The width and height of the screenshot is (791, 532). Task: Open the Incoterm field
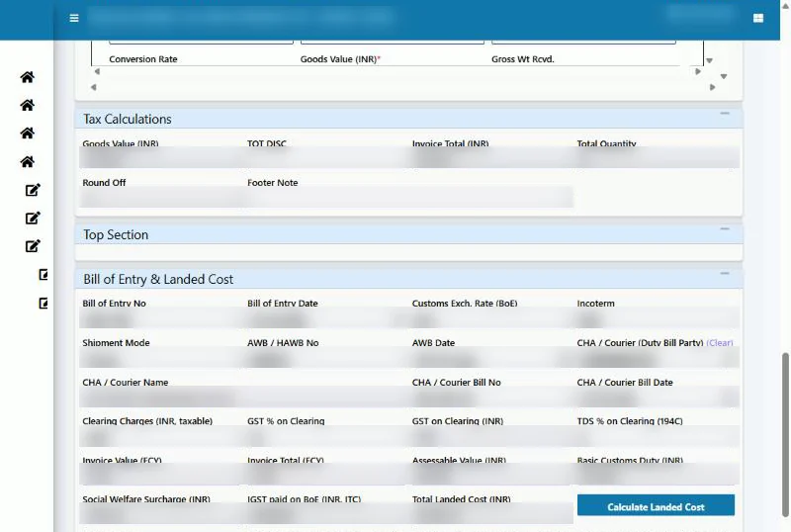click(657, 318)
